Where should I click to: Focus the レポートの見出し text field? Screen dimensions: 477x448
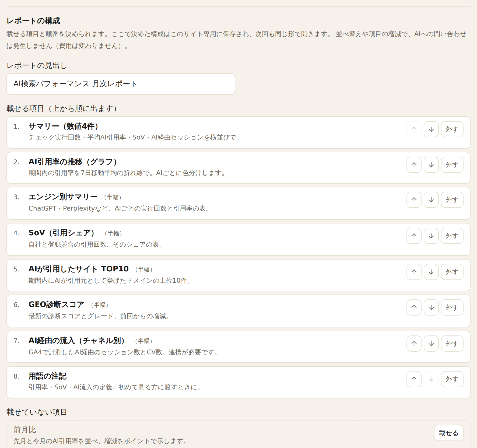[x=121, y=84]
